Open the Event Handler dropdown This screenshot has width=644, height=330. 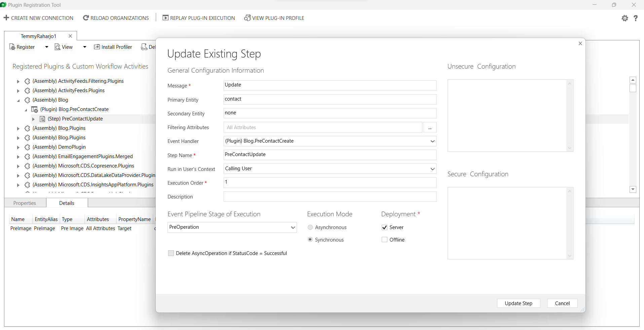tap(432, 141)
